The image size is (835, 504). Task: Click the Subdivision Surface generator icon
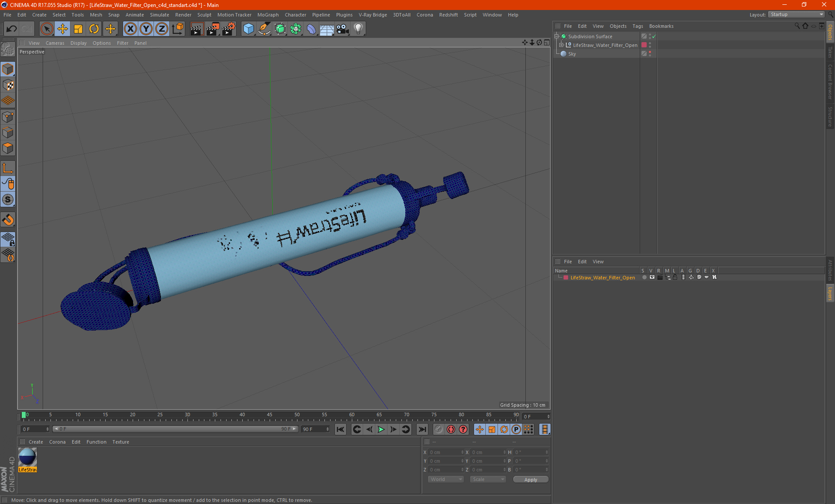coord(280,29)
